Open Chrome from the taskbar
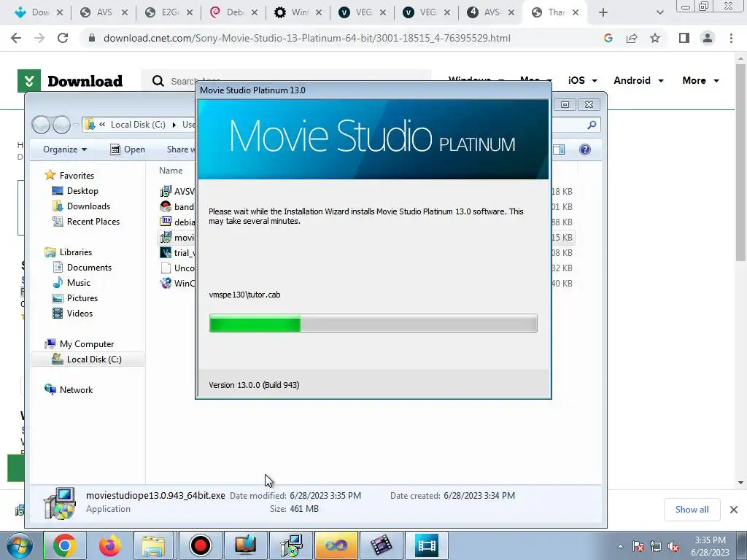Viewport: 747px width, 560px height. tap(64, 545)
